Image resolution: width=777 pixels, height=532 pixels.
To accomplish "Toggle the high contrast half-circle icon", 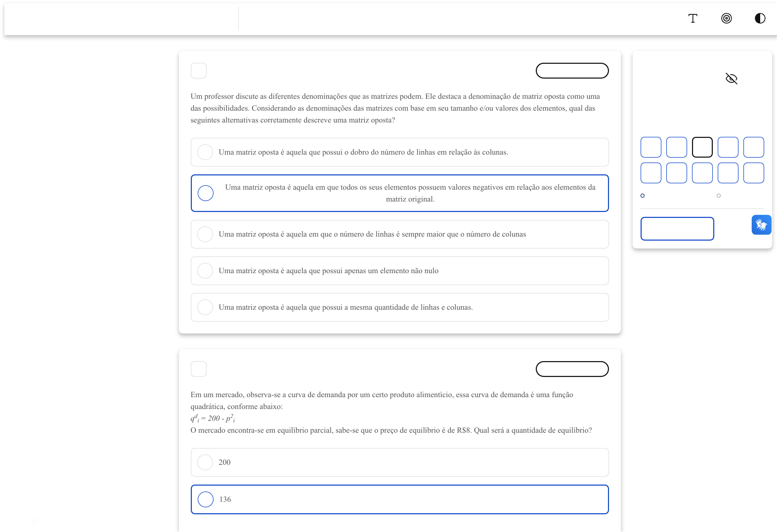I will (x=760, y=18).
